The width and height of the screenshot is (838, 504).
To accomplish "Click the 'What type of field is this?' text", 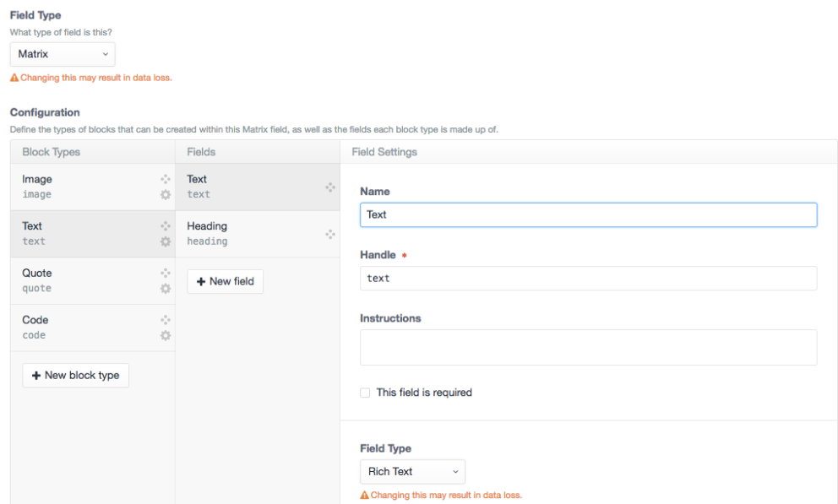I will point(61,33).
